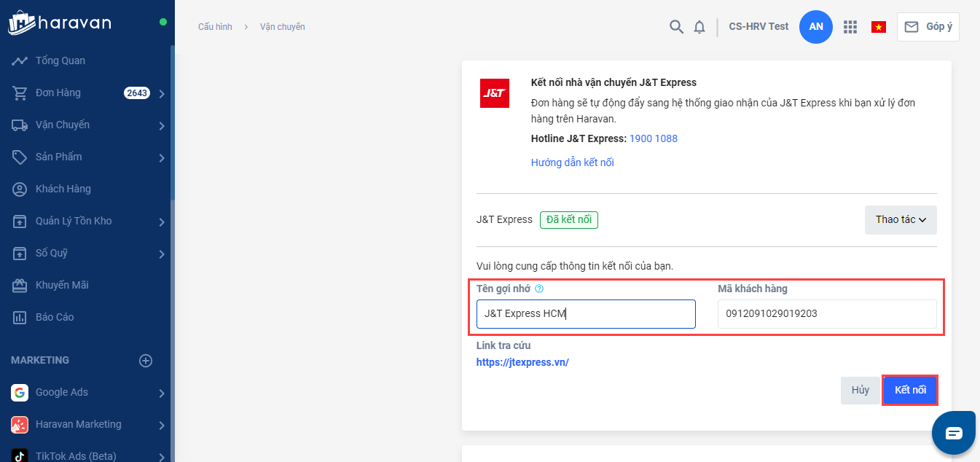Click the plus icon next to Marketing
The width and height of the screenshot is (980, 462).
[x=146, y=360]
